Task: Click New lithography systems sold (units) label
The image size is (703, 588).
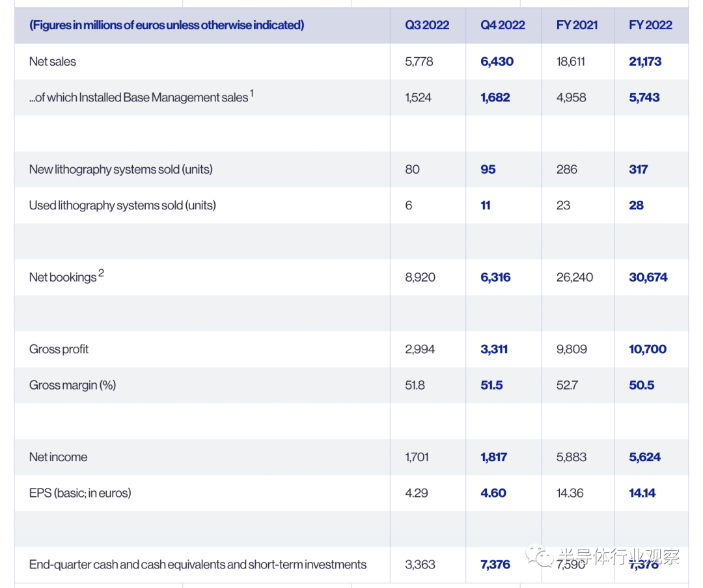Action: [x=120, y=169]
